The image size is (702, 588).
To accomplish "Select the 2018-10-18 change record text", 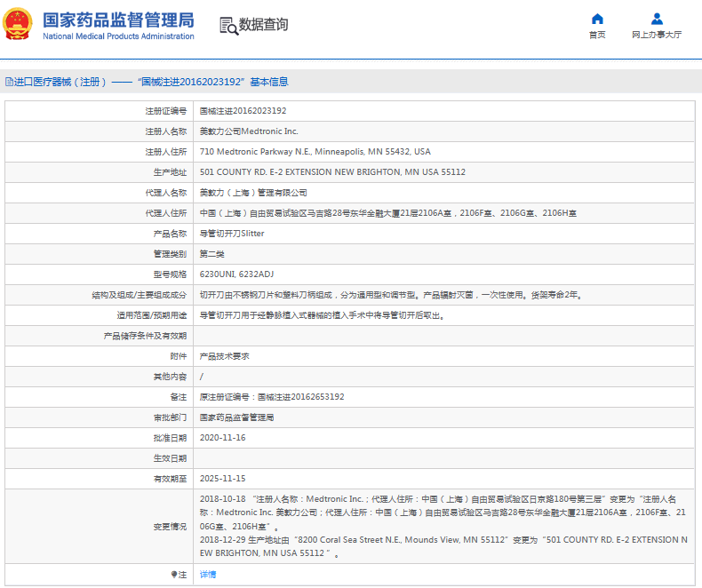I will pos(443,513).
